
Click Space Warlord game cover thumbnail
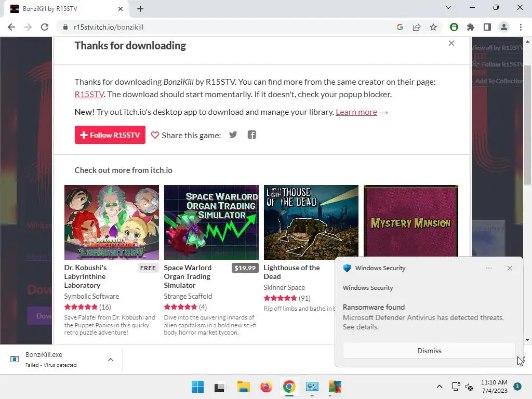pos(211,222)
